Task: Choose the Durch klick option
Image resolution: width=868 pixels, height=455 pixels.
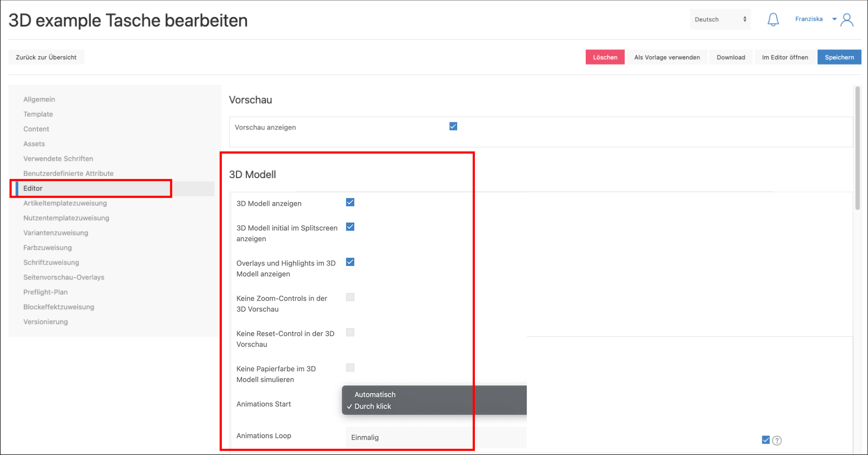Action: pyautogui.click(x=373, y=407)
